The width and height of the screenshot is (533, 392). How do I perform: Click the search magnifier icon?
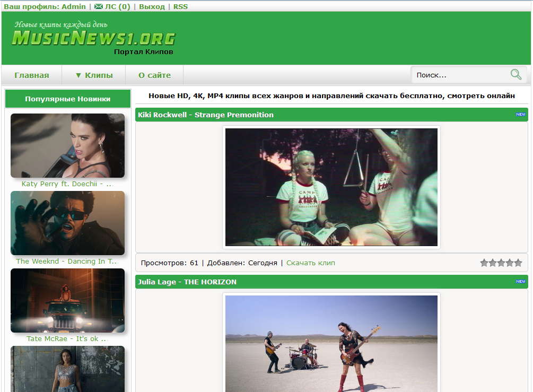click(x=515, y=74)
